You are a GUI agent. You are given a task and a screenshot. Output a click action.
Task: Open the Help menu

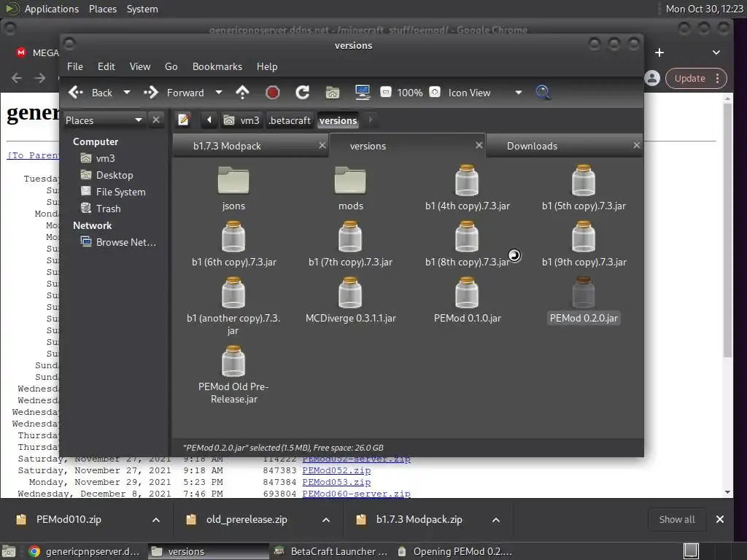(267, 66)
